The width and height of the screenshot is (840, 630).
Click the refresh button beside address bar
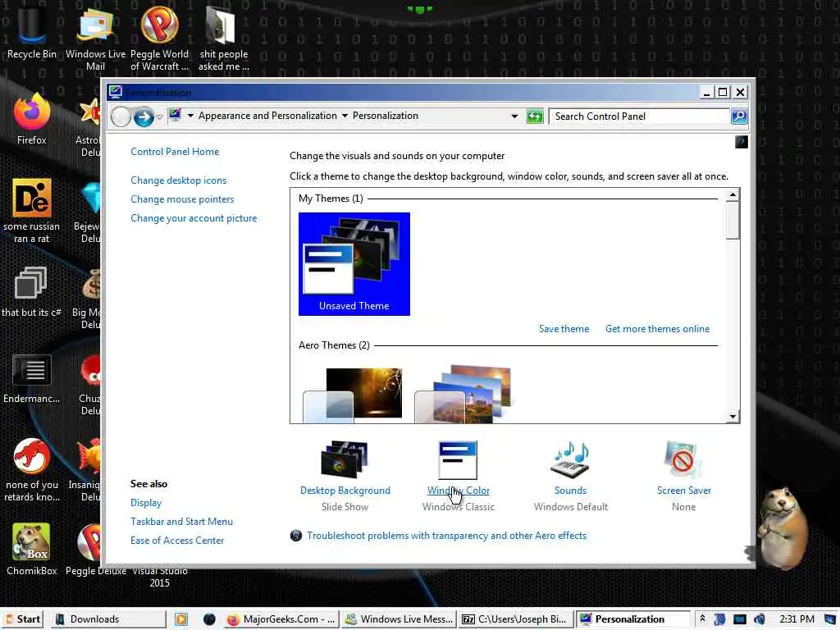(x=535, y=116)
